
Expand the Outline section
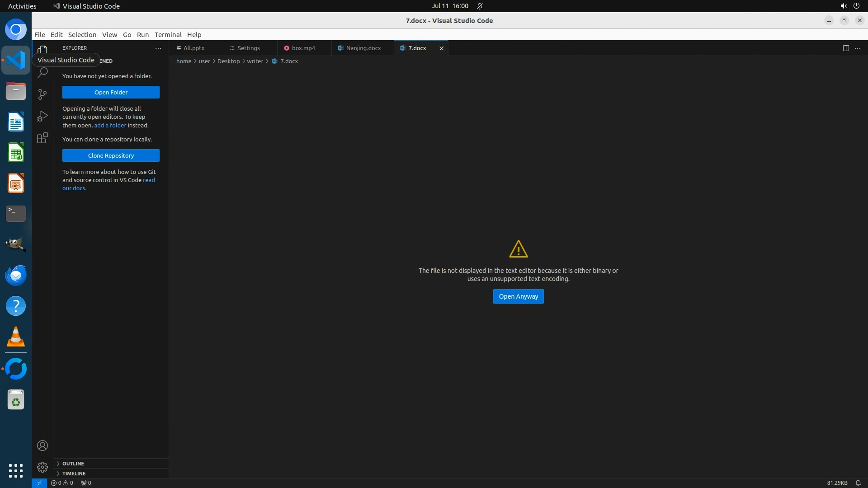(73, 464)
